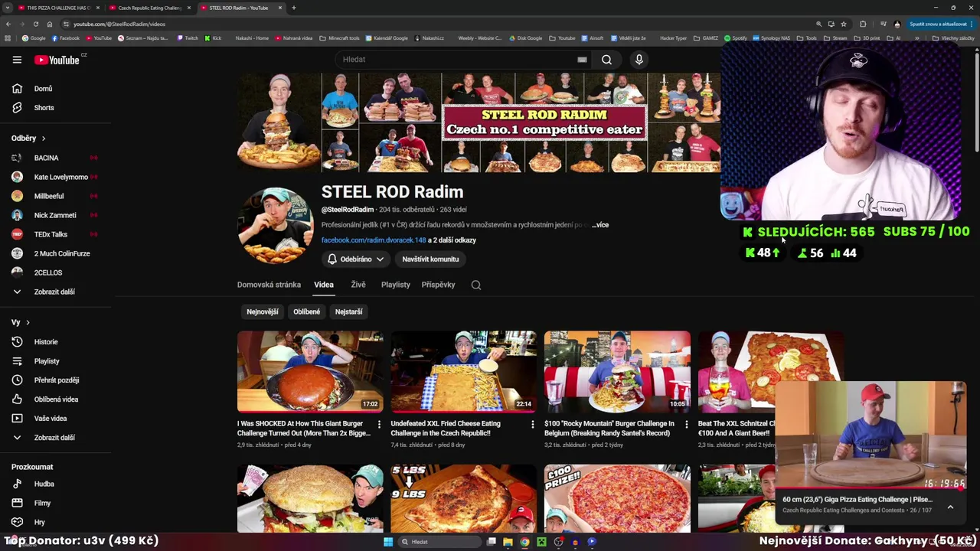Open the YouTube hamburger guide menu
This screenshot has width=980, height=551.
click(x=17, y=60)
